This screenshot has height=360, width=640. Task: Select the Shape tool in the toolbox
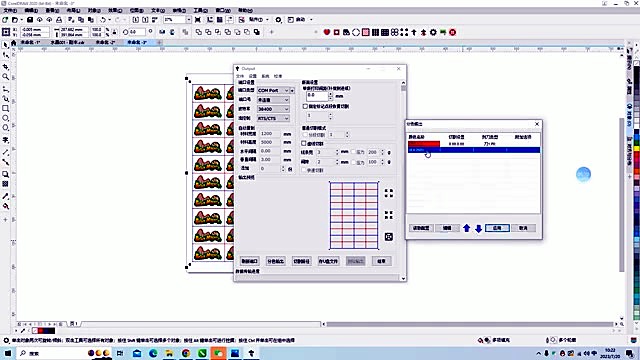point(5,55)
